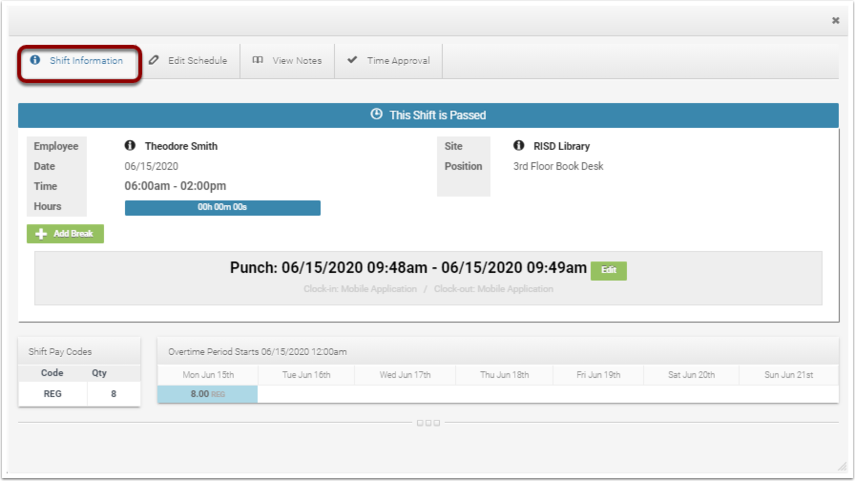Click the Clock-in: Mobile Application text
Viewport: 855px width, 481px height.
(x=360, y=289)
